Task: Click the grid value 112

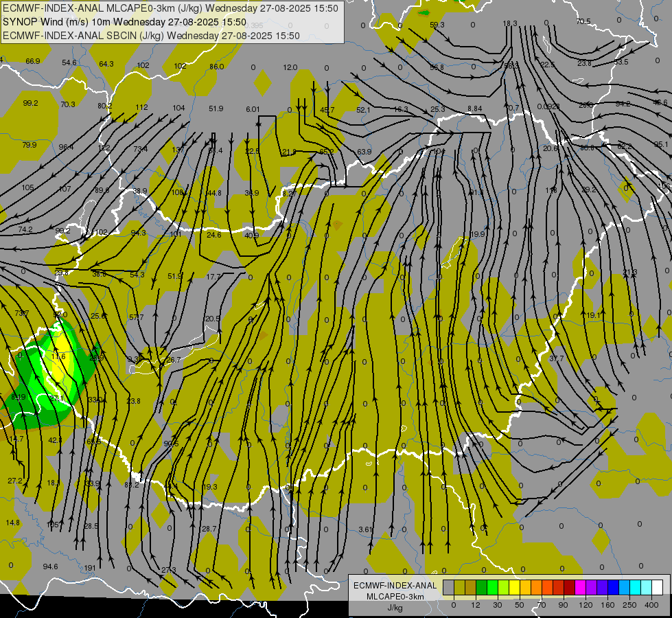Action: (142, 107)
